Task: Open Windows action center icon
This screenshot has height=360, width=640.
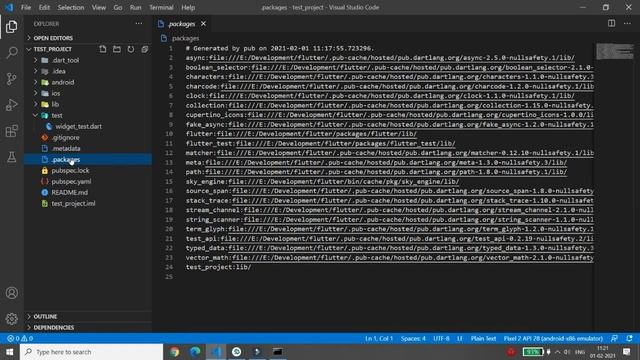Action: (627, 352)
